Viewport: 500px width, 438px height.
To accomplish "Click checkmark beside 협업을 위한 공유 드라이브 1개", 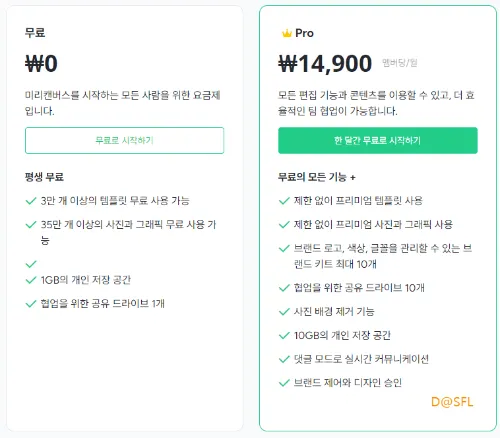I will [31, 304].
